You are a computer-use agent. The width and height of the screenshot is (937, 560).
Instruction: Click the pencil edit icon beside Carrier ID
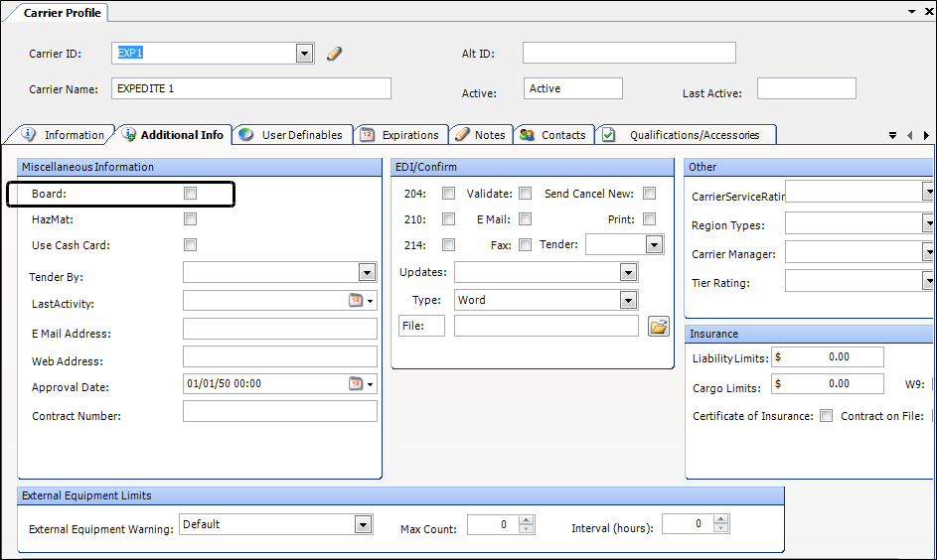(334, 54)
